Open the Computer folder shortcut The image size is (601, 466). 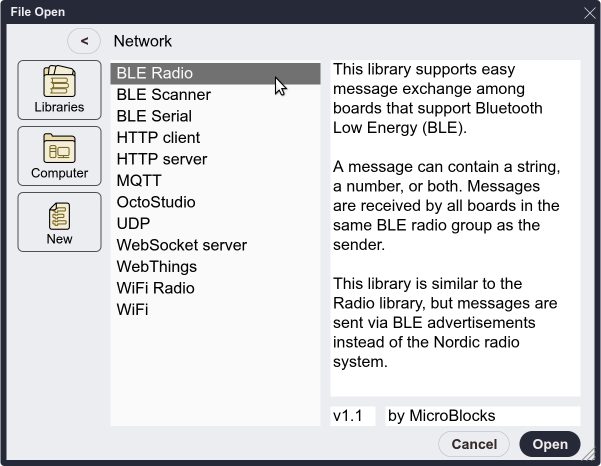(59, 156)
